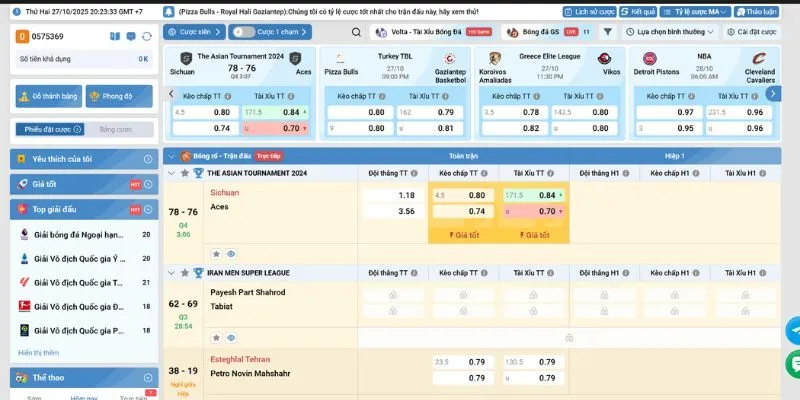This screenshot has height=400, width=800.
Task: Click the filter funnel icon
Action: coord(607,32)
